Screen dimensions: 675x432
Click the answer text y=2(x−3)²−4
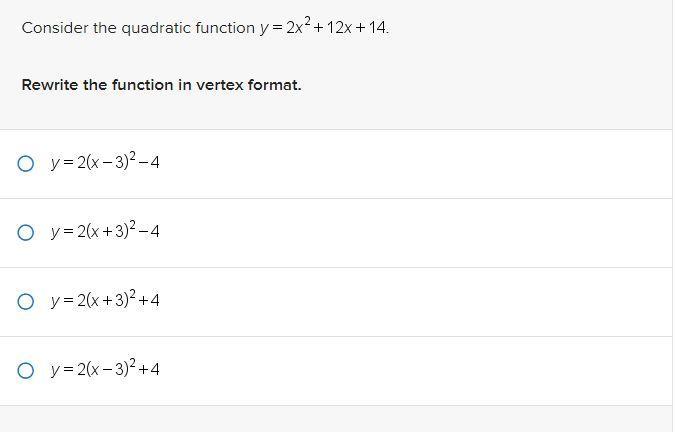point(105,162)
